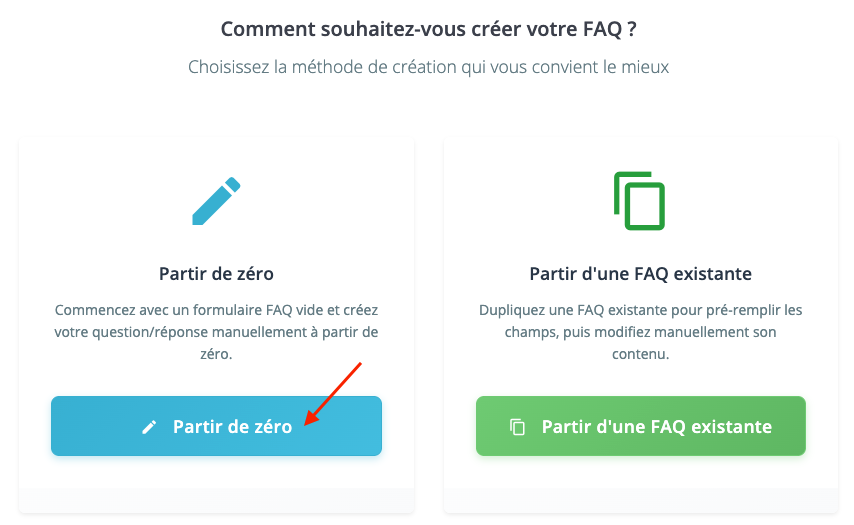The height and width of the screenshot is (525, 854).
Task: Click the words "zéro." ending the left description
Action: [x=216, y=354]
